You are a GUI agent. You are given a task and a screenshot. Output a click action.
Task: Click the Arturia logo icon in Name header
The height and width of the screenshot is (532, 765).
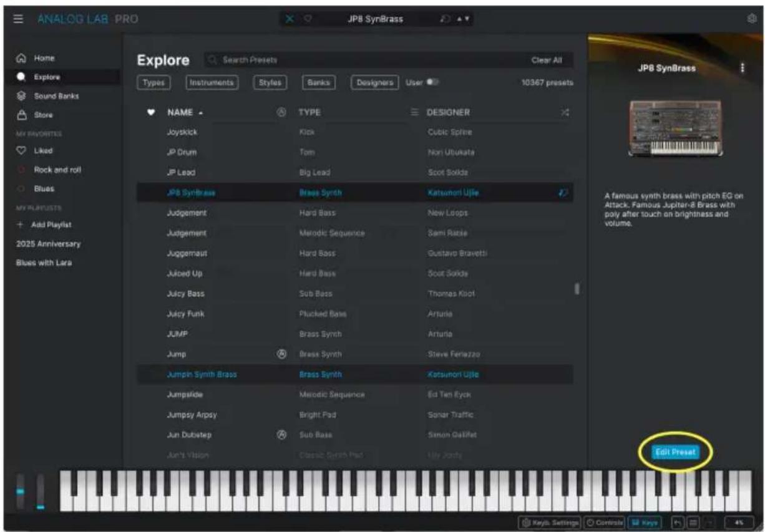[x=281, y=112]
